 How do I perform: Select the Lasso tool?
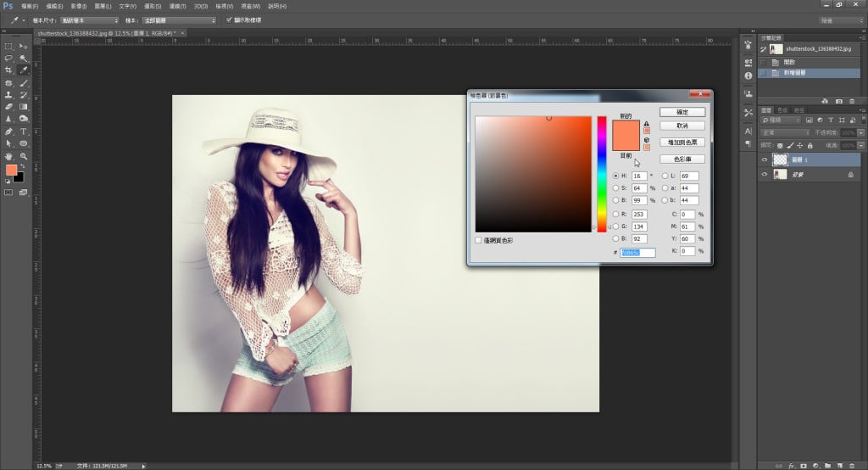(x=8, y=59)
